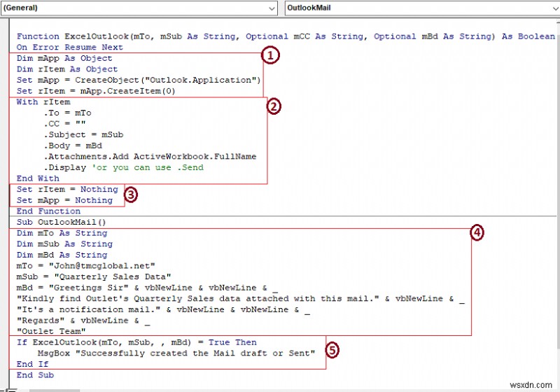Open the OutlookMail procedure dropdown

click(x=422, y=8)
